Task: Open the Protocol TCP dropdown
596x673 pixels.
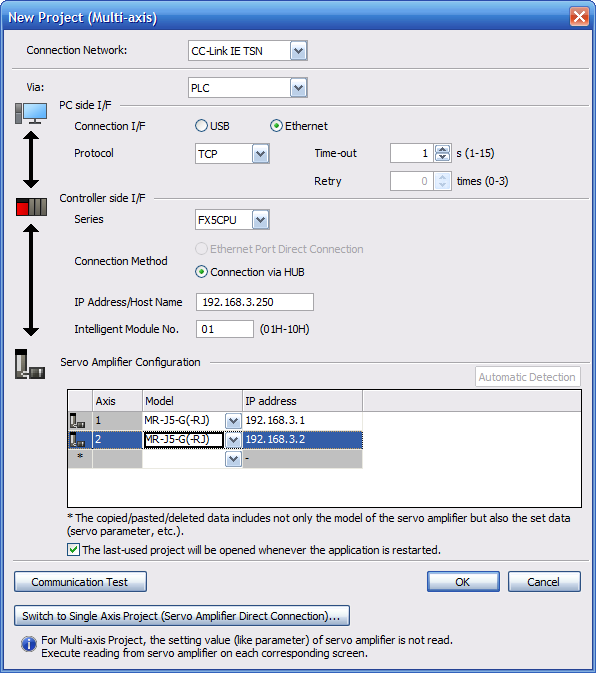Action: click(260, 154)
